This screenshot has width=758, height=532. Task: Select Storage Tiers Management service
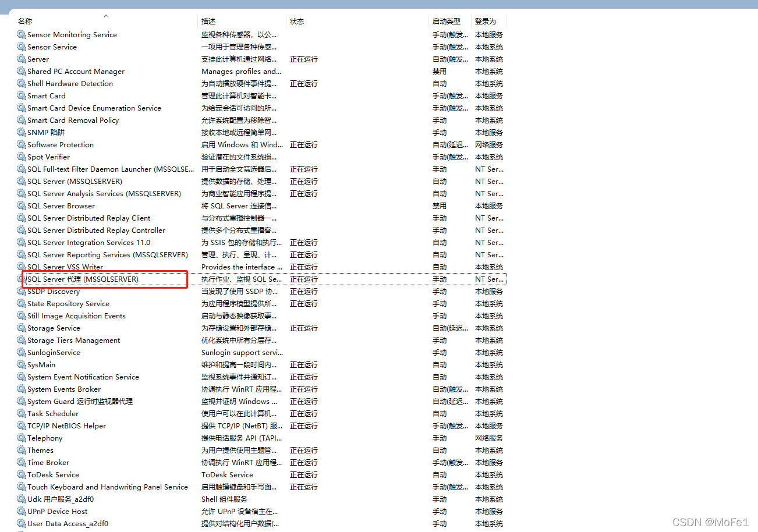[x=73, y=340]
